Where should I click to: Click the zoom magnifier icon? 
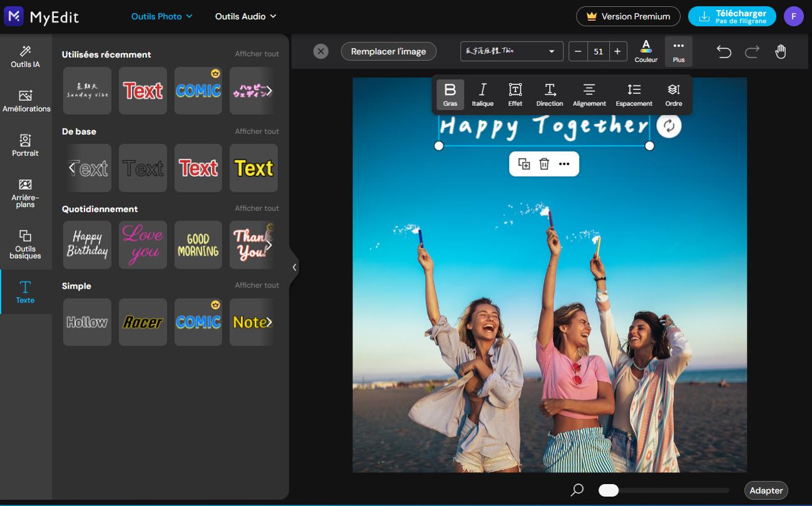point(577,490)
